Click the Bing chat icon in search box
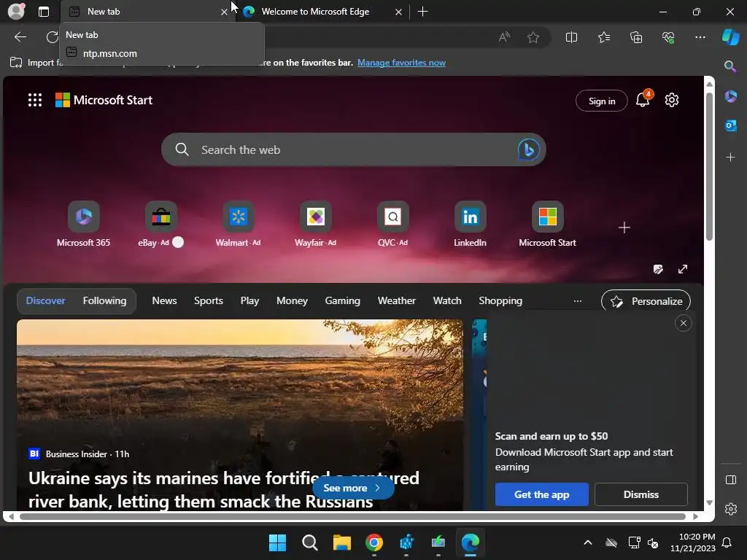747x560 pixels. point(528,149)
